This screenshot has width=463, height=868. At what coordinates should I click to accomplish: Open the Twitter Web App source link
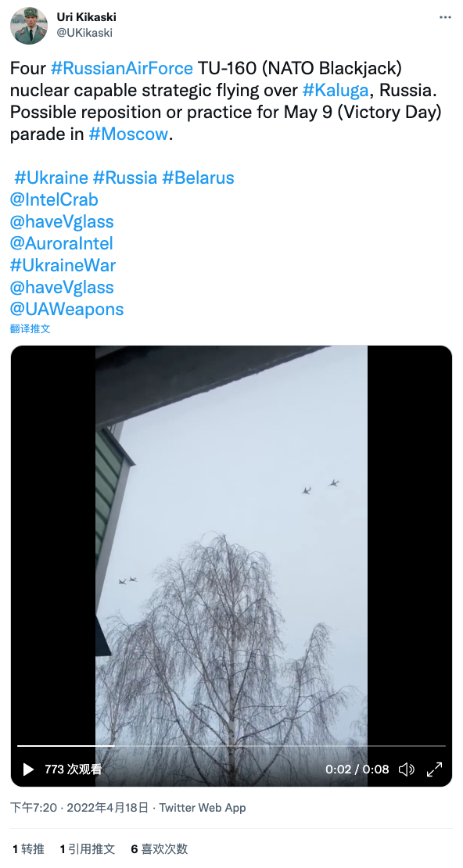[203, 808]
